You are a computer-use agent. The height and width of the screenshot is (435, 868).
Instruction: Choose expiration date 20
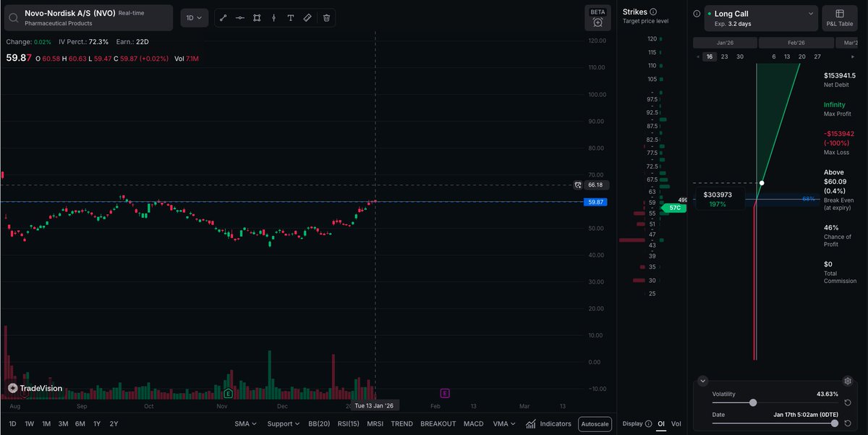pyautogui.click(x=801, y=56)
